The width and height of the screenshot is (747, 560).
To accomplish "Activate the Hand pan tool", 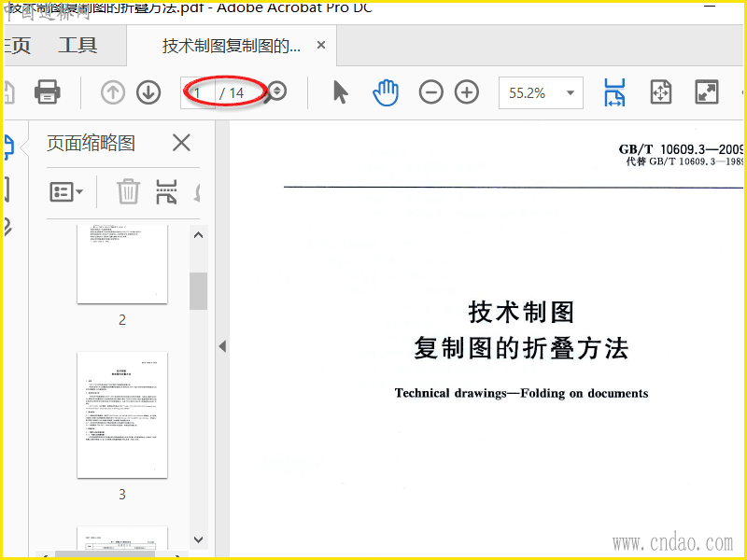I will [x=386, y=92].
